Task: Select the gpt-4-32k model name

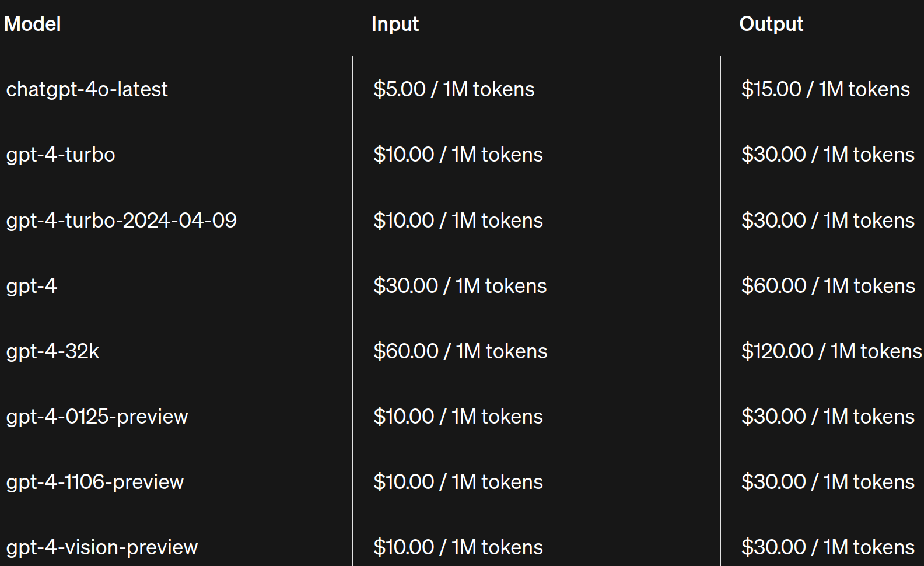Action: click(x=52, y=351)
